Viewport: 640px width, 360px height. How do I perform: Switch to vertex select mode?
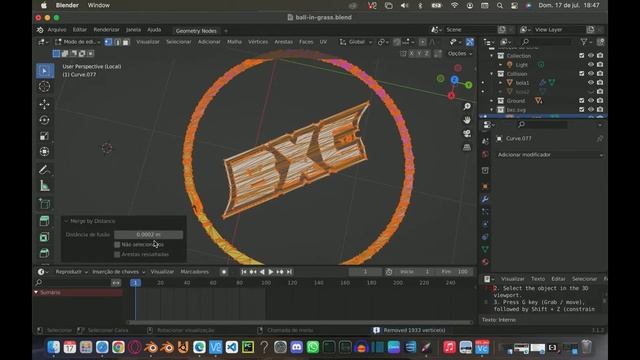(x=109, y=42)
